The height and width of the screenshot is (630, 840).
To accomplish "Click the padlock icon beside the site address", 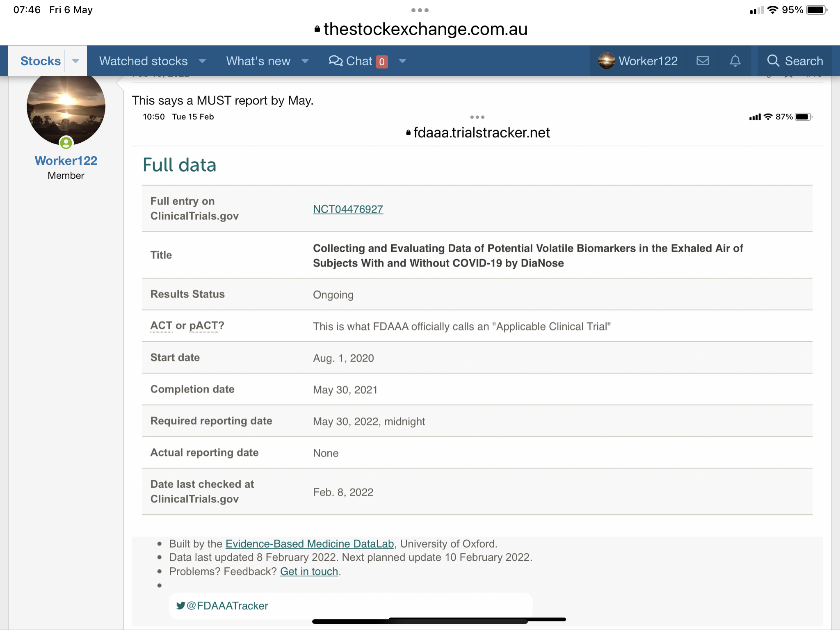I will click(317, 29).
